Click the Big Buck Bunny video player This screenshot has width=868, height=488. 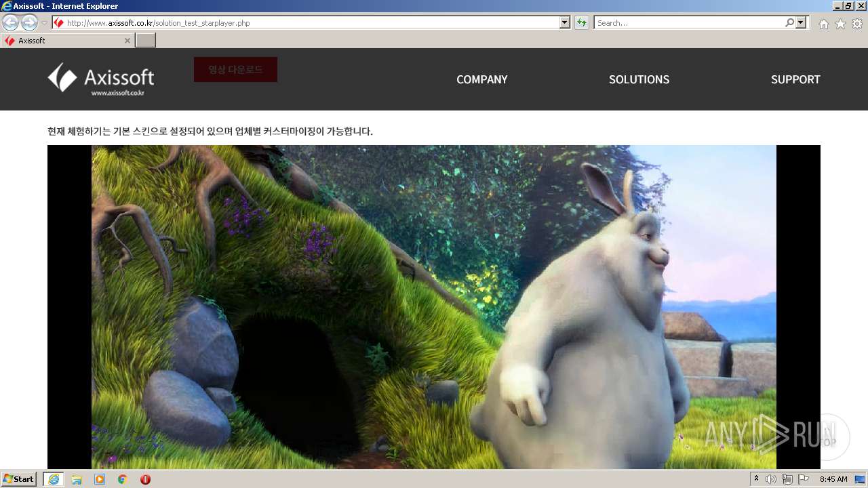point(434,306)
